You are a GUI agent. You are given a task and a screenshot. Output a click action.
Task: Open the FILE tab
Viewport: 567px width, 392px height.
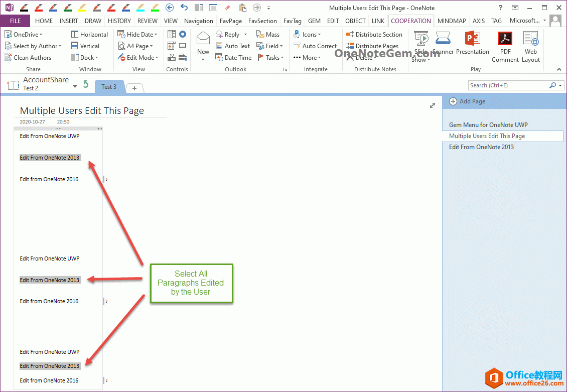[15, 21]
